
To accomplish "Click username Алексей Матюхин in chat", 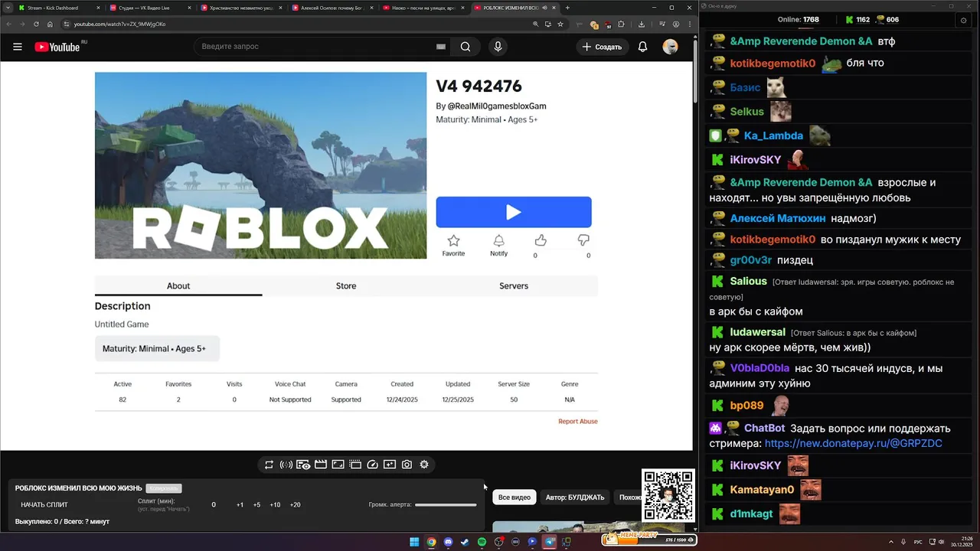I will coord(778,219).
